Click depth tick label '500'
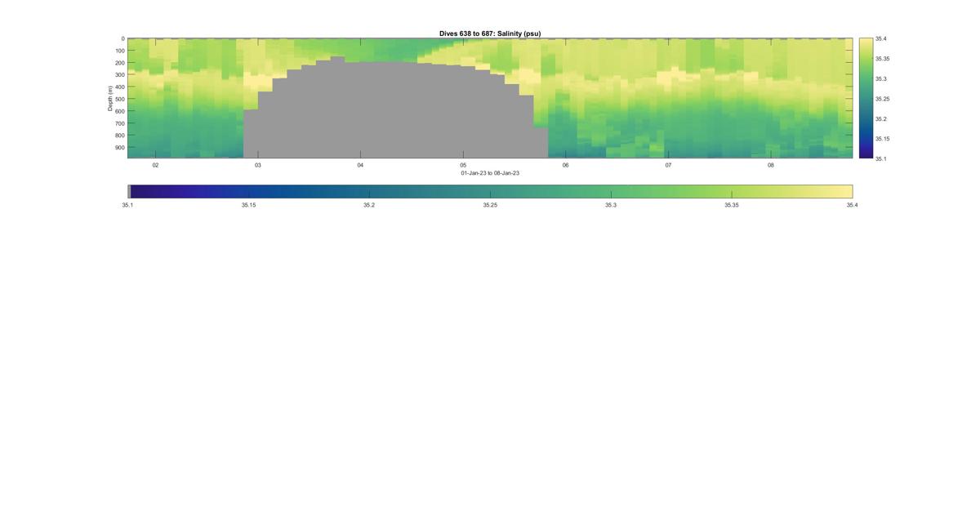This screenshot has height=508, width=980. point(119,99)
